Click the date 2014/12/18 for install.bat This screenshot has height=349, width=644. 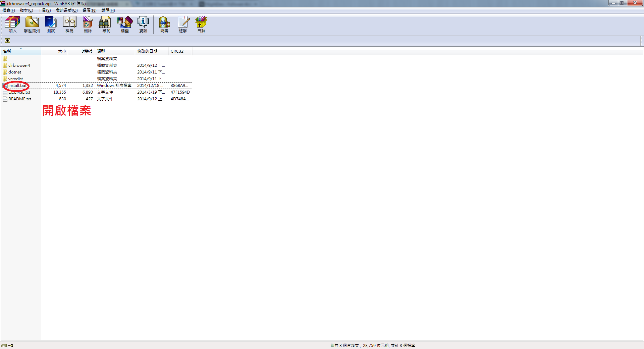[150, 86]
